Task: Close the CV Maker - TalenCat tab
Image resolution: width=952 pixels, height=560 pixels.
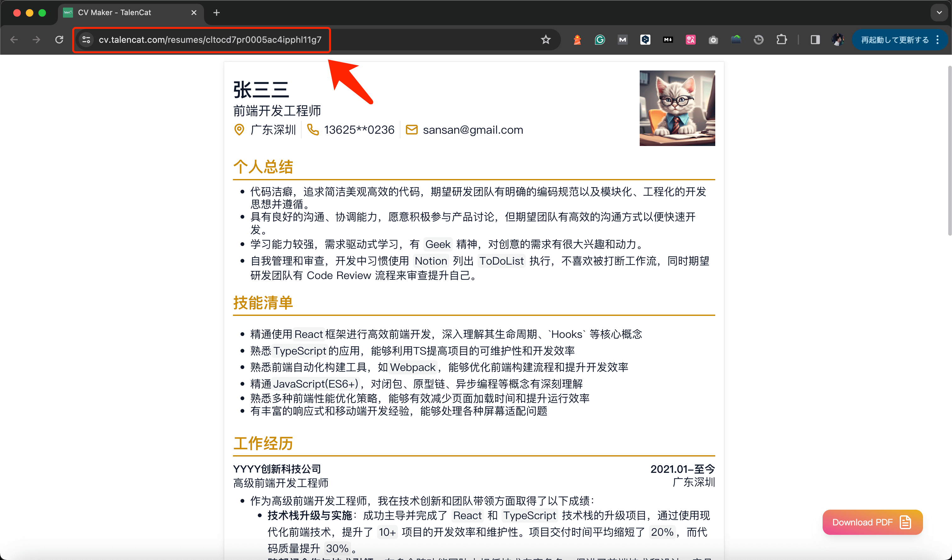Action: point(194,13)
